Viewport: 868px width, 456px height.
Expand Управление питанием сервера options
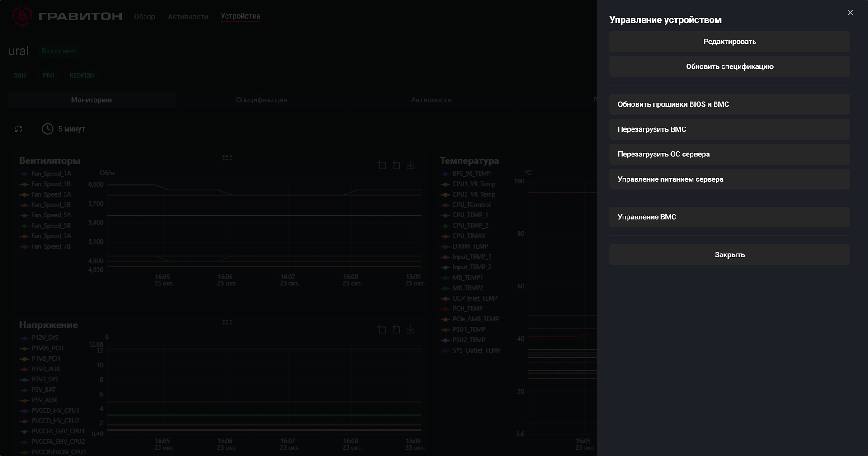click(729, 179)
